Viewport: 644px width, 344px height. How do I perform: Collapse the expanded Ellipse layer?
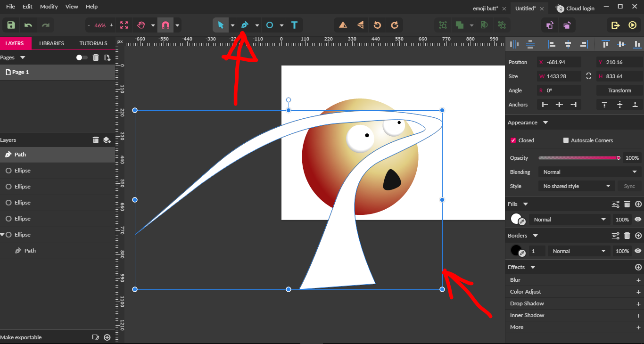pyautogui.click(x=2, y=235)
